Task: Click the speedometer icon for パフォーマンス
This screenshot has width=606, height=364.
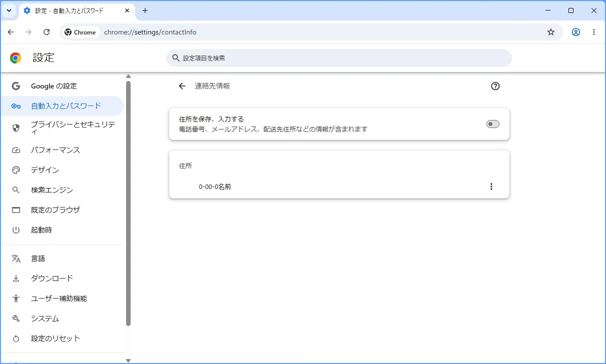Action: [16, 150]
